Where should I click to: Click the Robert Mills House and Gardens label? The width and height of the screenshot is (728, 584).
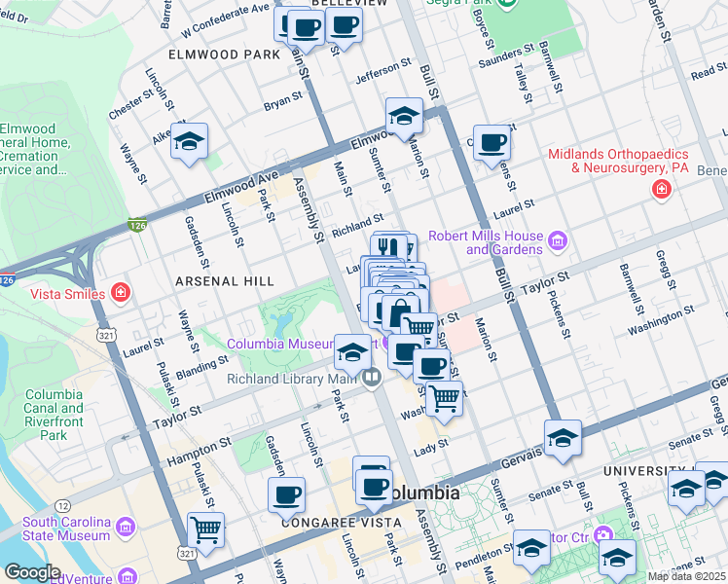[x=486, y=242]
